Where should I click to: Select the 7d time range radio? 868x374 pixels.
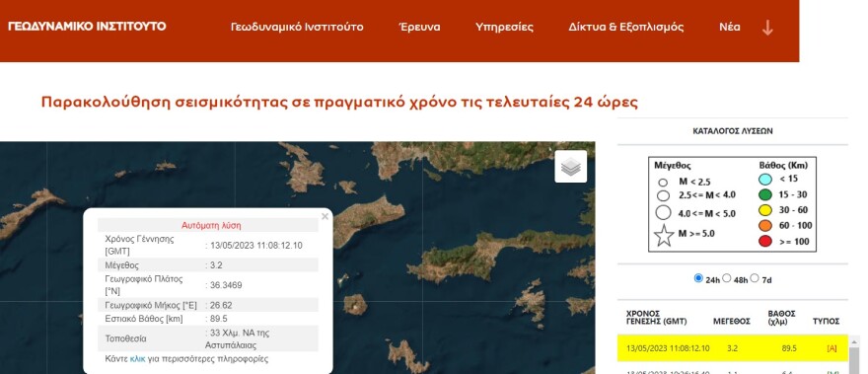tap(755, 278)
